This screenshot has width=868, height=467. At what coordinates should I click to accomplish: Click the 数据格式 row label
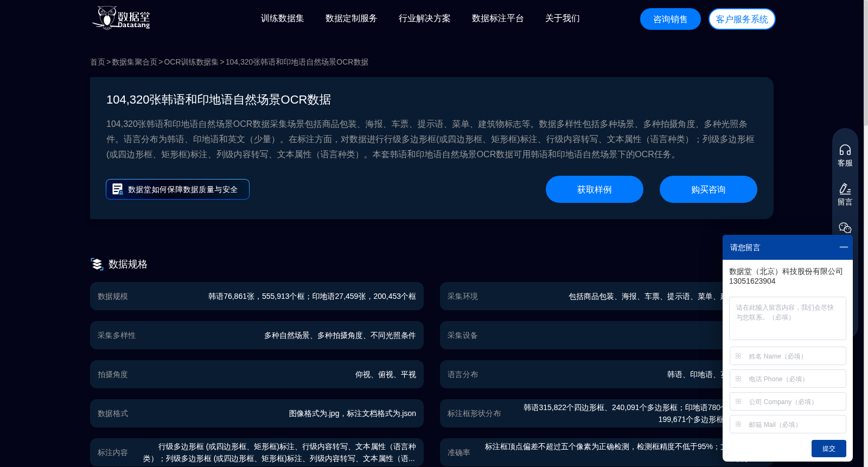pyautogui.click(x=113, y=413)
